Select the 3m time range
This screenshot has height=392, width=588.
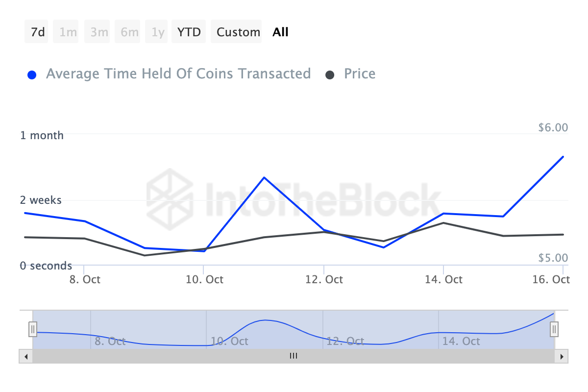click(99, 32)
